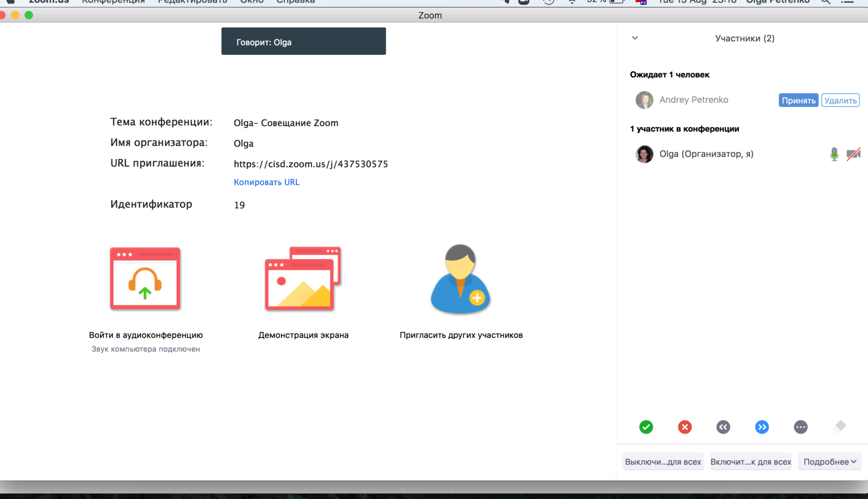Open the Подробнее dropdown
Image resolution: width=868 pixels, height=499 pixels.
point(830,462)
